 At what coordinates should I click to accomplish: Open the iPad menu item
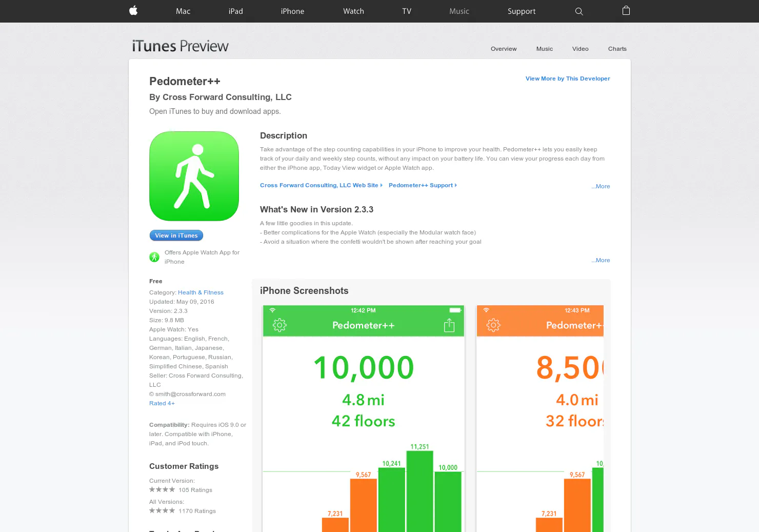[236, 11]
